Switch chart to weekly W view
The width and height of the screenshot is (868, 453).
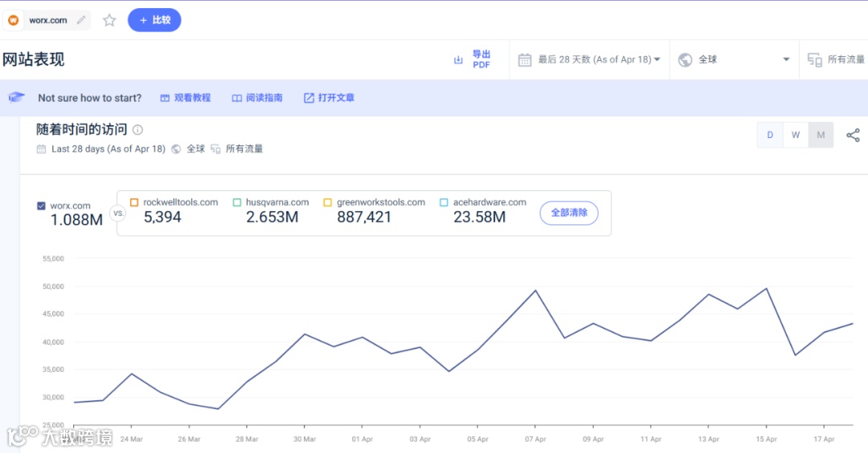pos(796,135)
